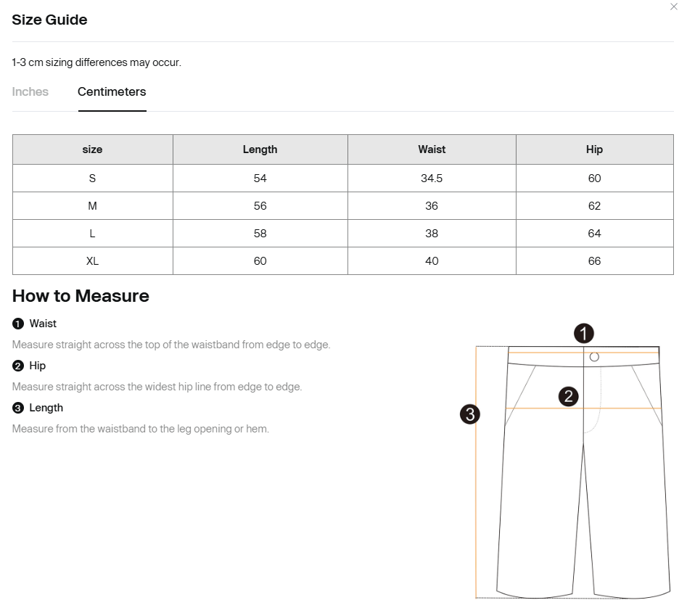Click the number 3 bullet beside Length
687x616 pixels.
tap(18, 408)
